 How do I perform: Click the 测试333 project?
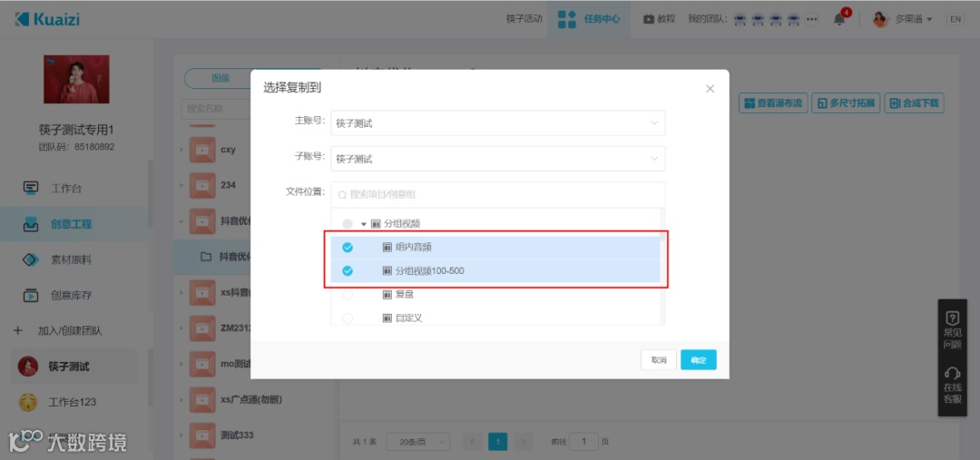(237, 435)
